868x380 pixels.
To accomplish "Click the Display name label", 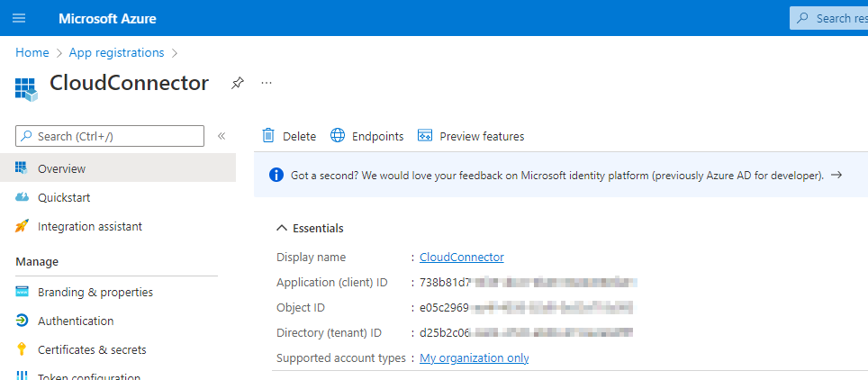I will (x=312, y=257).
